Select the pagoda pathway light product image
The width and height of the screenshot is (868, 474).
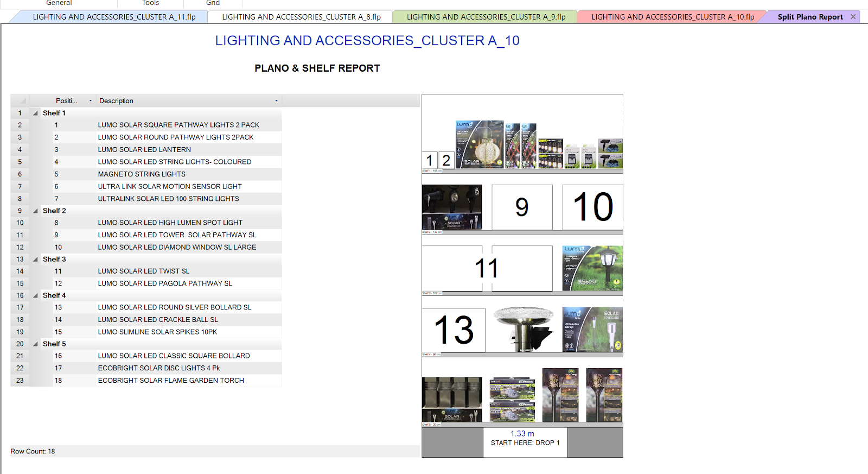[x=592, y=268]
